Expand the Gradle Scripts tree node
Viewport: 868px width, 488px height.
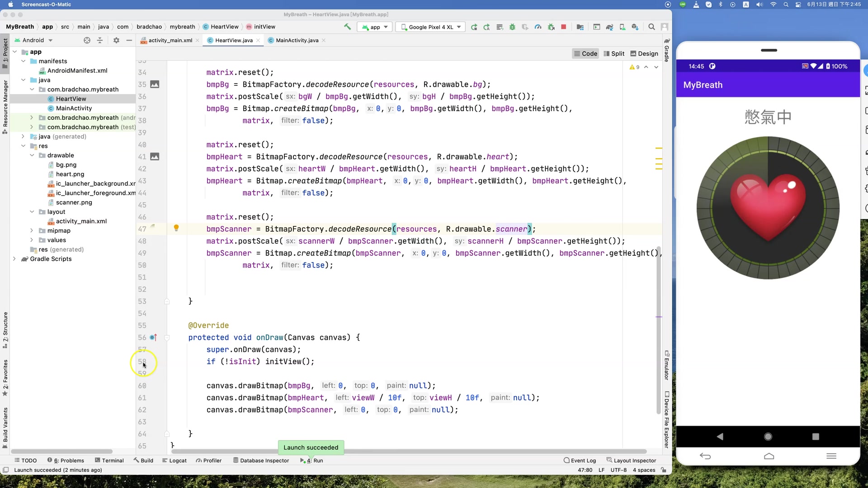point(14,259)
